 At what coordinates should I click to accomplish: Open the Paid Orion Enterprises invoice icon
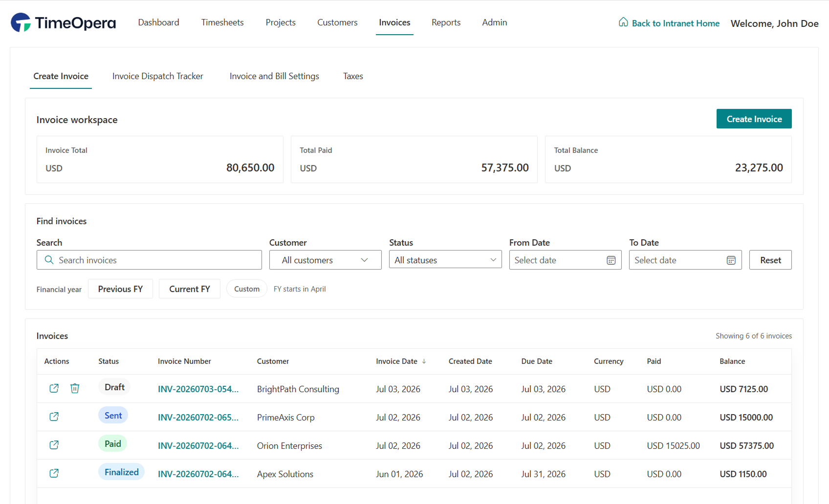pos(54,445)
